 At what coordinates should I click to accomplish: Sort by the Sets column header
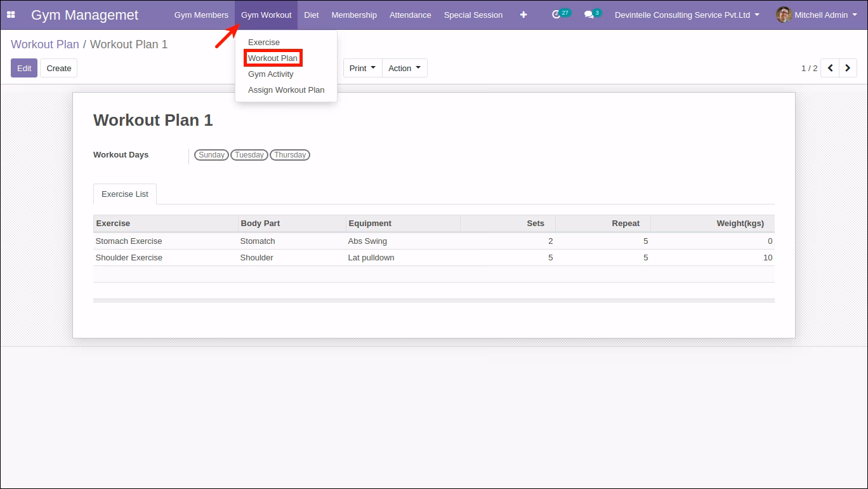point(508,223)
